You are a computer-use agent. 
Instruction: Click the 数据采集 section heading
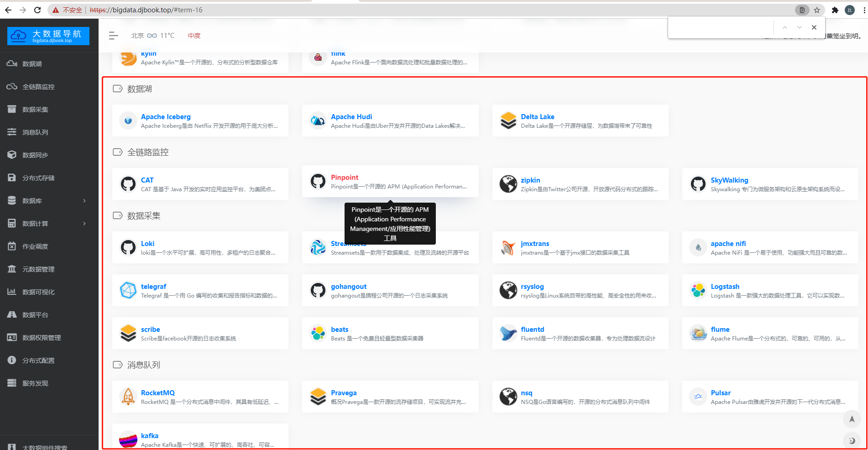click(144, 216)
